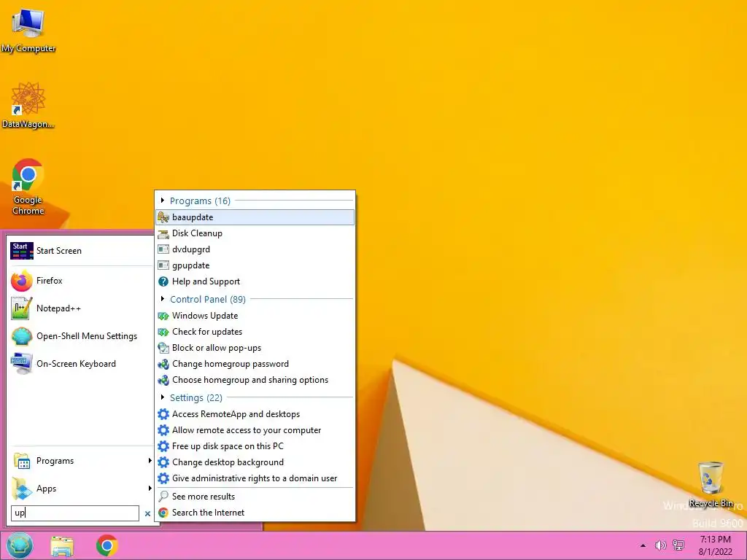
Task: Select the Recycle Bin desktop icon
Action: click(x=711, y=484)
